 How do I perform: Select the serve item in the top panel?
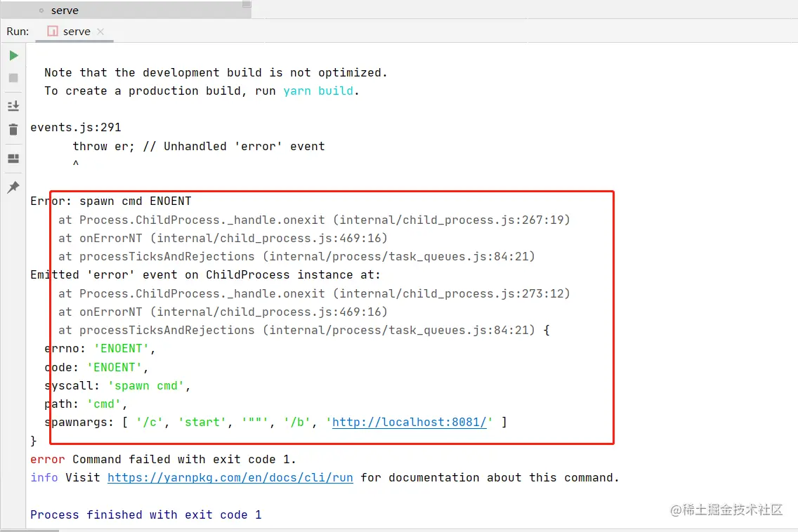pyautogui.click(x=65, y=10)
